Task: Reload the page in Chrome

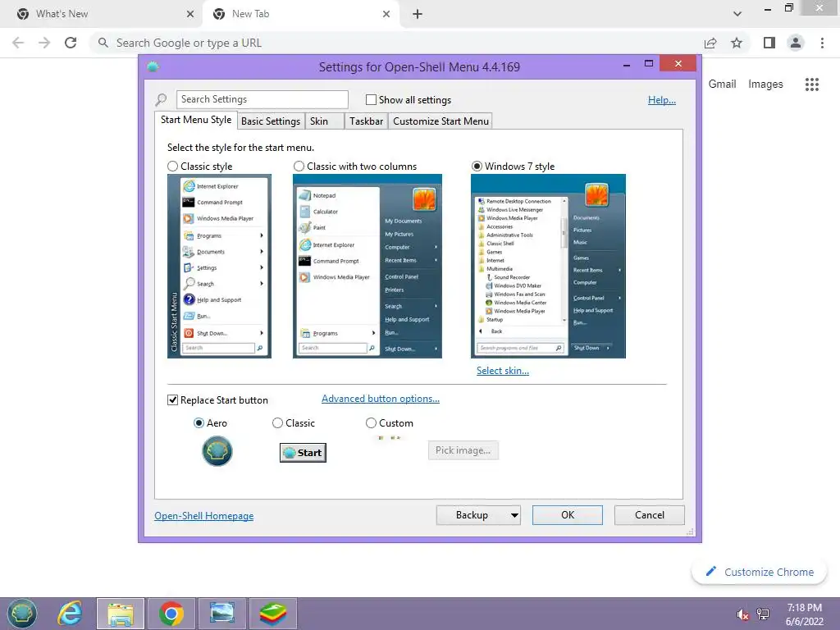Action: point(71,43)
